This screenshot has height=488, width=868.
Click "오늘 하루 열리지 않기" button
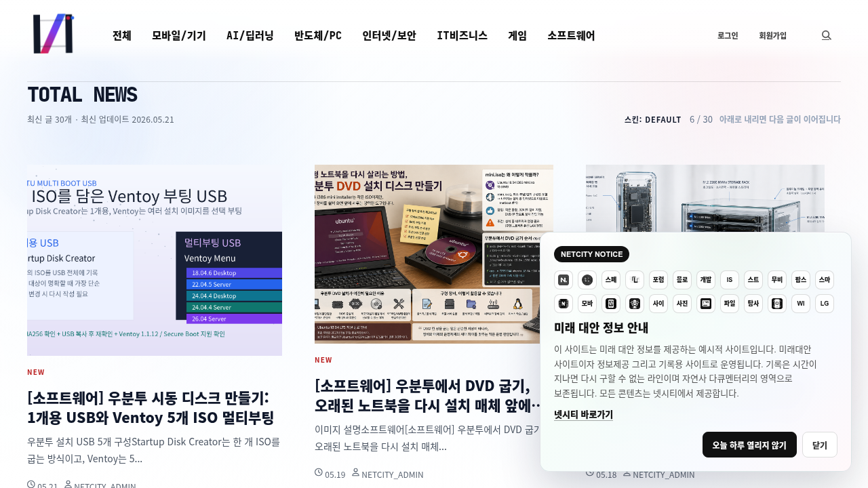(x=749, y=445)
